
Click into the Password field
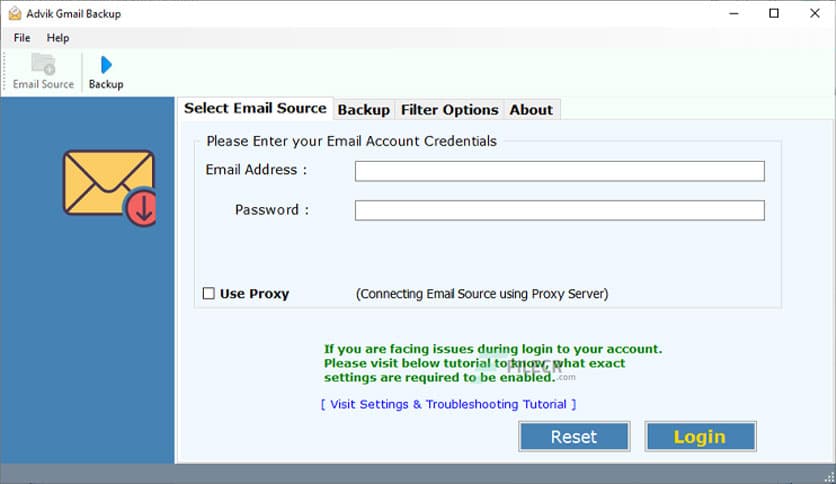point(559,211)
